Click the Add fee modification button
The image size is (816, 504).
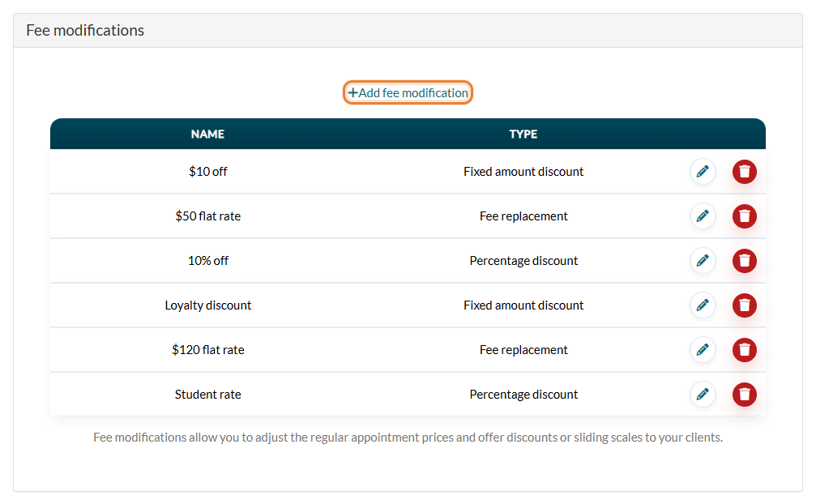(x=408, y=92)
